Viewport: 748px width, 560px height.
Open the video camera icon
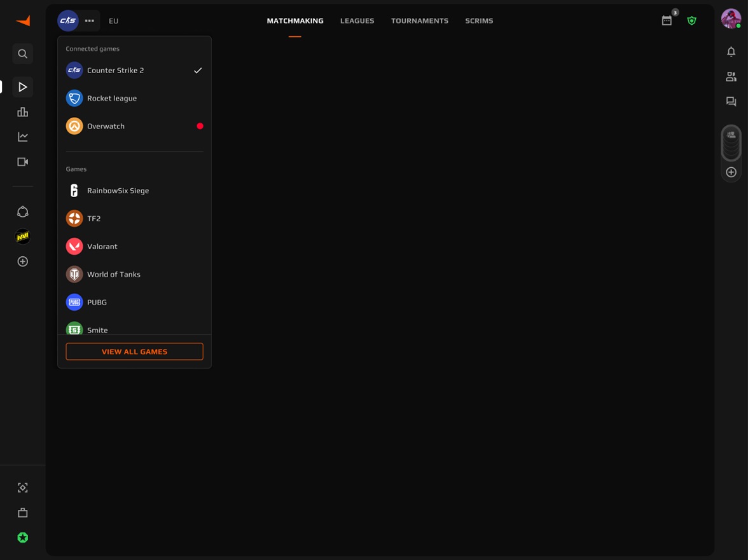[x=22, y=161]
